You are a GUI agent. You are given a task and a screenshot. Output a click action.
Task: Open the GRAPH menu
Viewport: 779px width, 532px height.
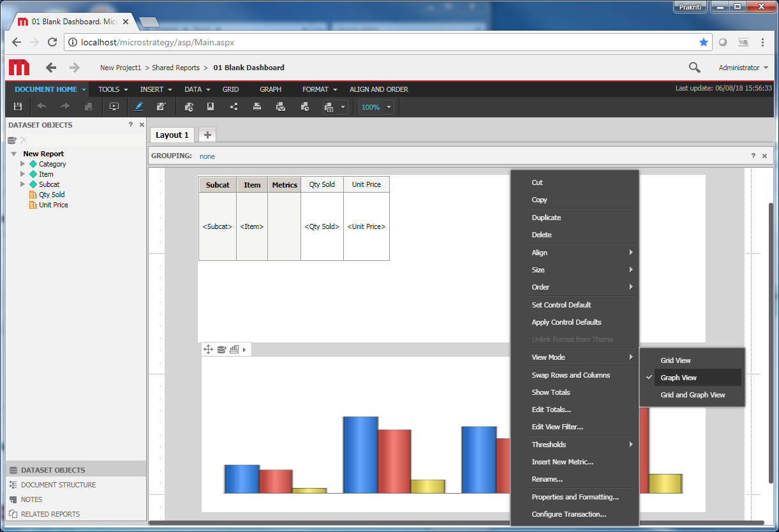click(270, 89)
